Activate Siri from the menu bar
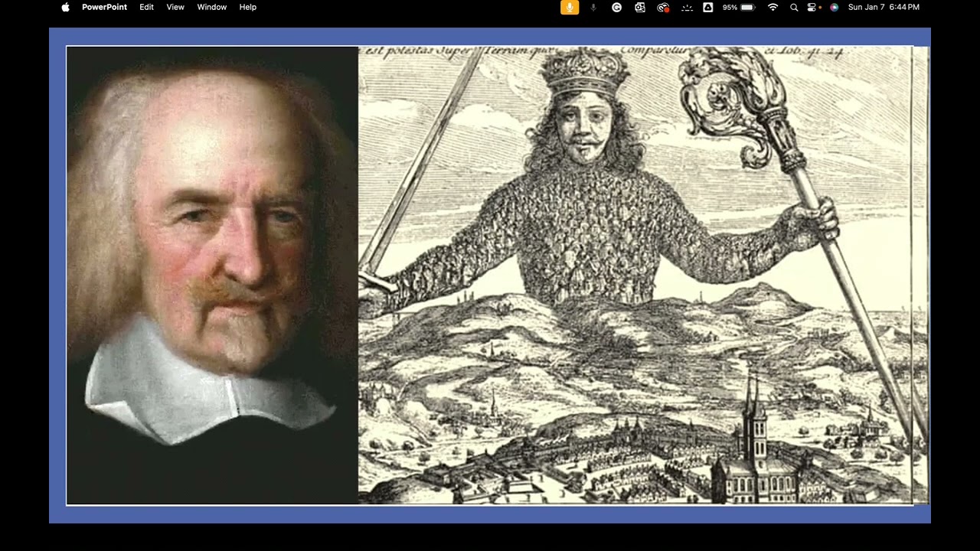Image resolution: width=980 pixels, height=551 pixels. coord(834,7)
